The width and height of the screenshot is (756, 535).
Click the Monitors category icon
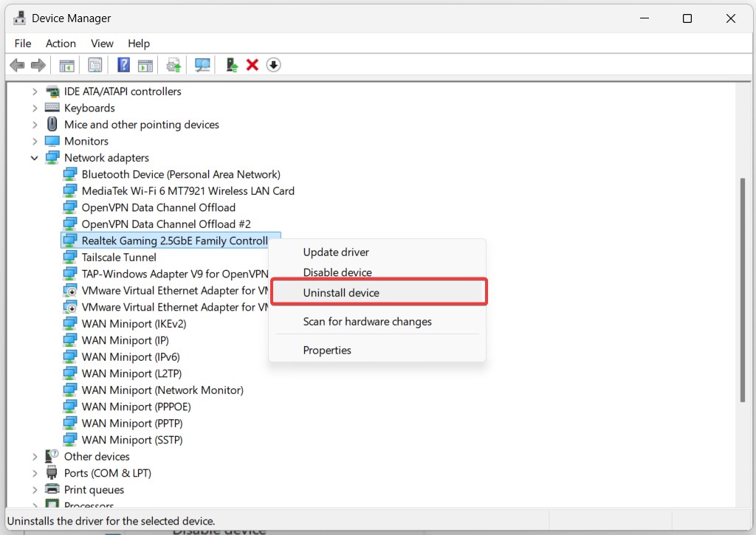[x=52, y=141]
